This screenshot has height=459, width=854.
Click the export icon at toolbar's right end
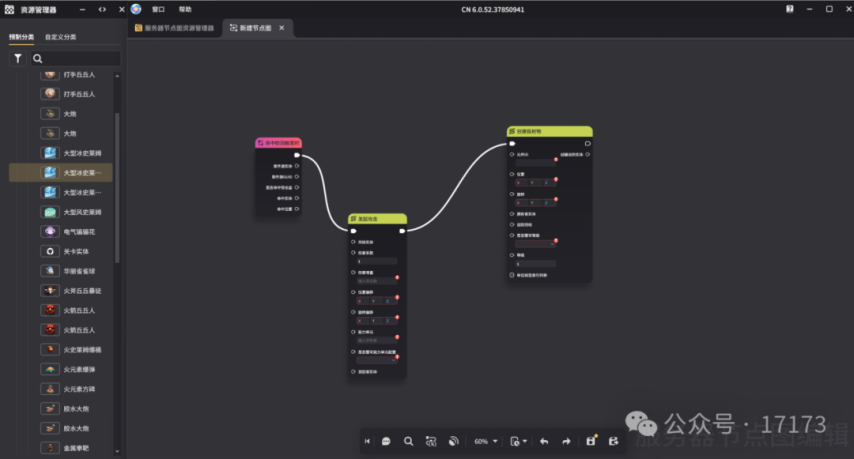614,441
